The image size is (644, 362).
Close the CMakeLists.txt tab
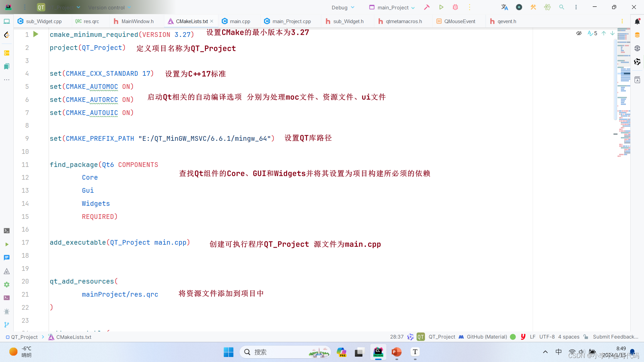point(212,21)
